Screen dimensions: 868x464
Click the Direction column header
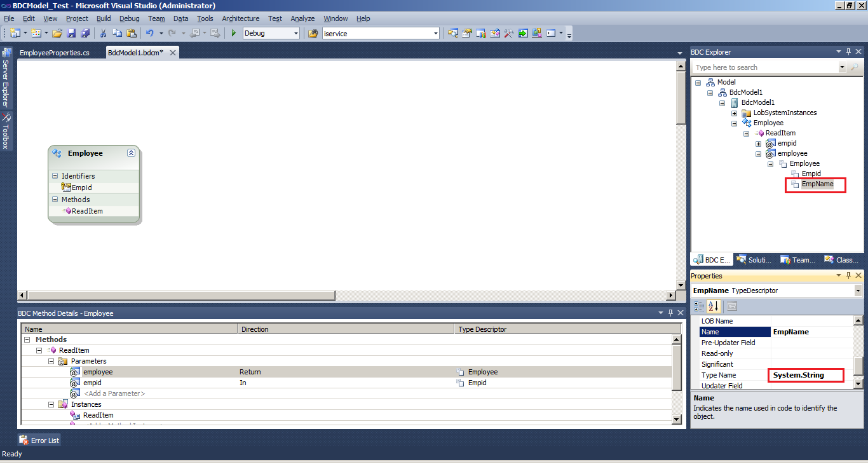346,329
